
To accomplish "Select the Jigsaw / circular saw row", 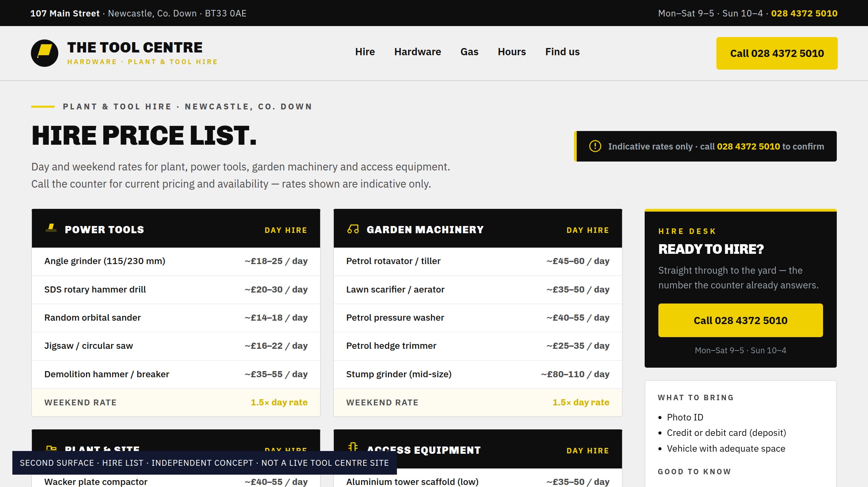I will (176, 346).
